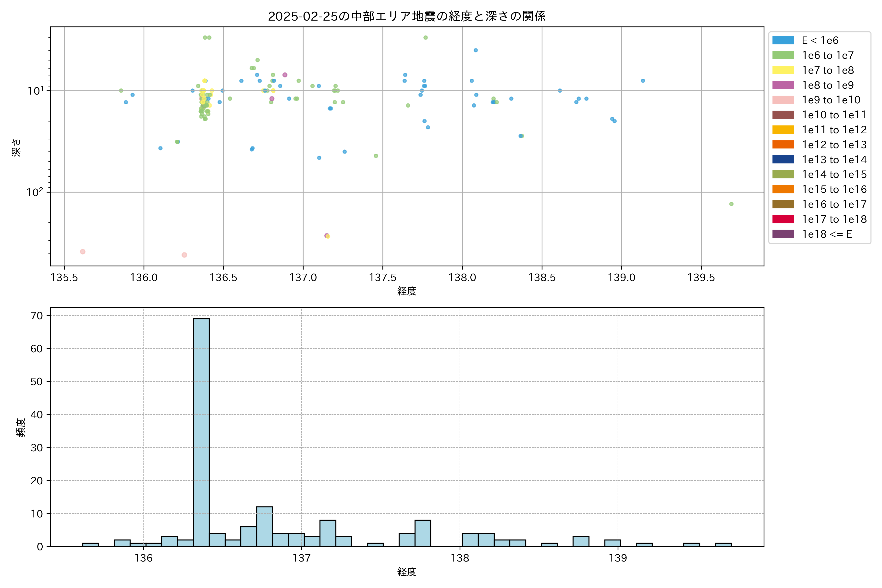The height and width of the screenshot is (588, 882).
Task: Click the pink scatter point at far lower left
Action: click(x=83, y=252)
